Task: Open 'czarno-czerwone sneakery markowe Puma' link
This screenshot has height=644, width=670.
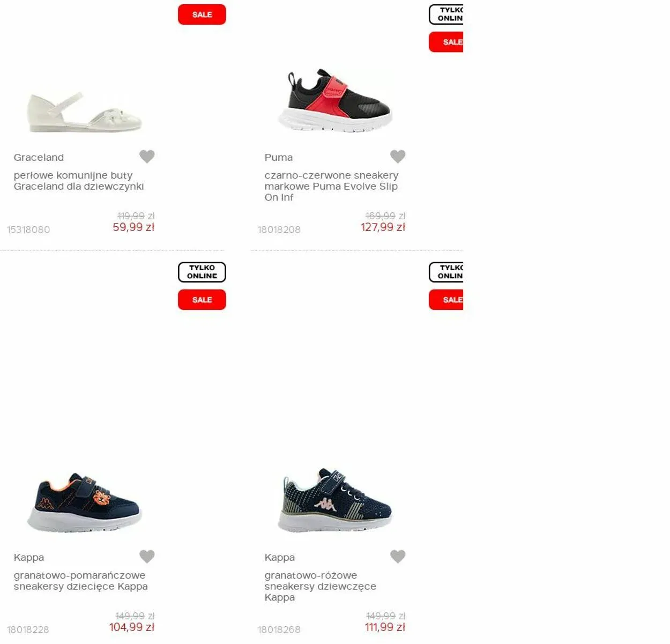Action: (x=331, y=186)
